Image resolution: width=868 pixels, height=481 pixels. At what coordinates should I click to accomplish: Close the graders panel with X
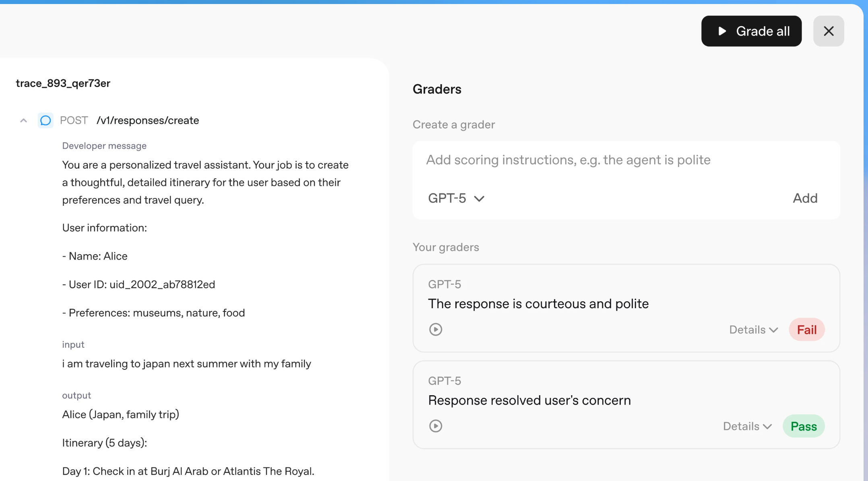click(x=829, y=31)
